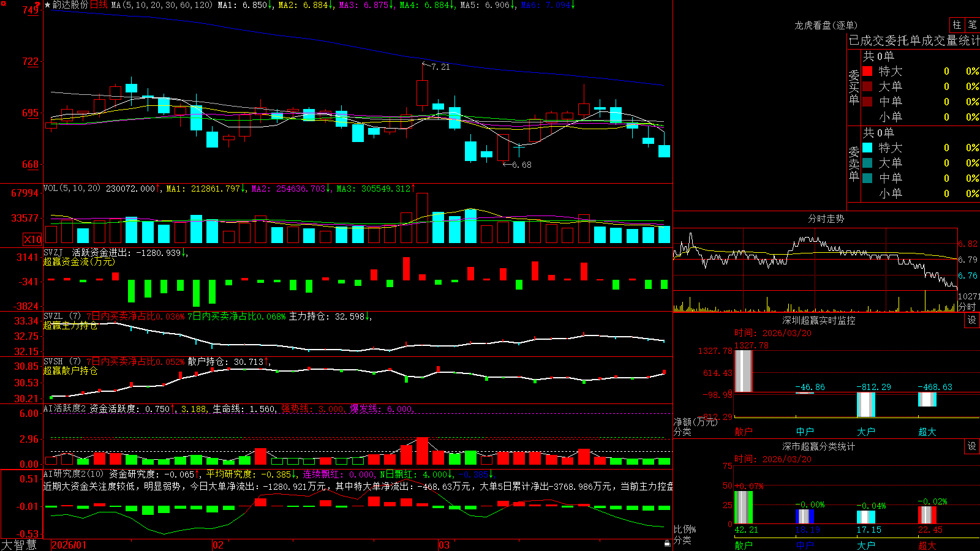
Task: Select red 特大 buy-order color swatch
Action: [x=867, y=71]
